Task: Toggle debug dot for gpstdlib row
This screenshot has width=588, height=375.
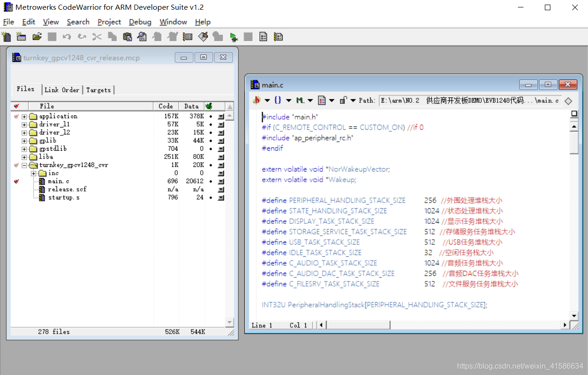Action: 211,149
